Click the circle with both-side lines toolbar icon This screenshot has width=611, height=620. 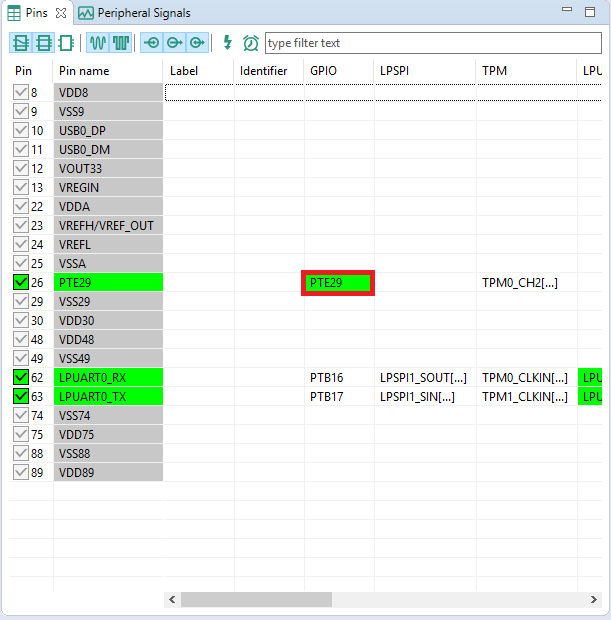[x=152, y=43]
